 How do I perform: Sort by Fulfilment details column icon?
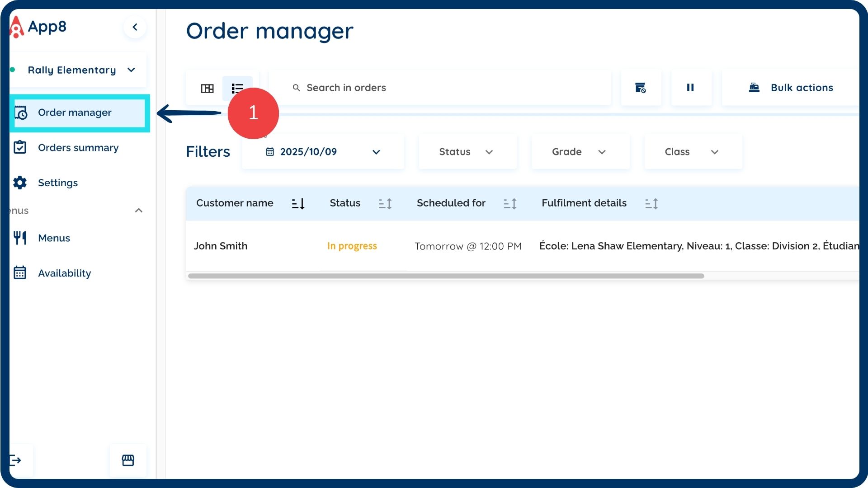(651, 204)
